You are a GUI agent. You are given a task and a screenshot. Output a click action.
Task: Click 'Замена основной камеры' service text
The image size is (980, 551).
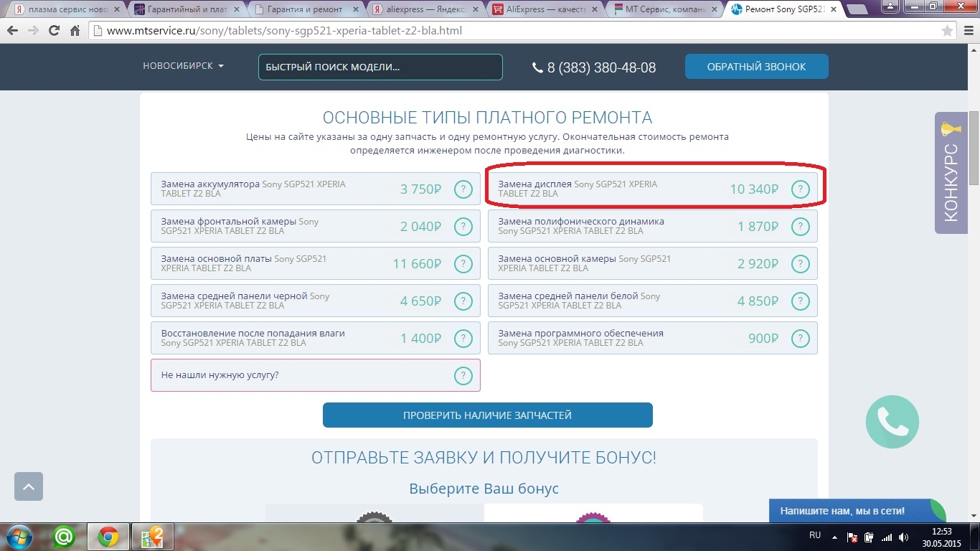click(x=557, y=258)
